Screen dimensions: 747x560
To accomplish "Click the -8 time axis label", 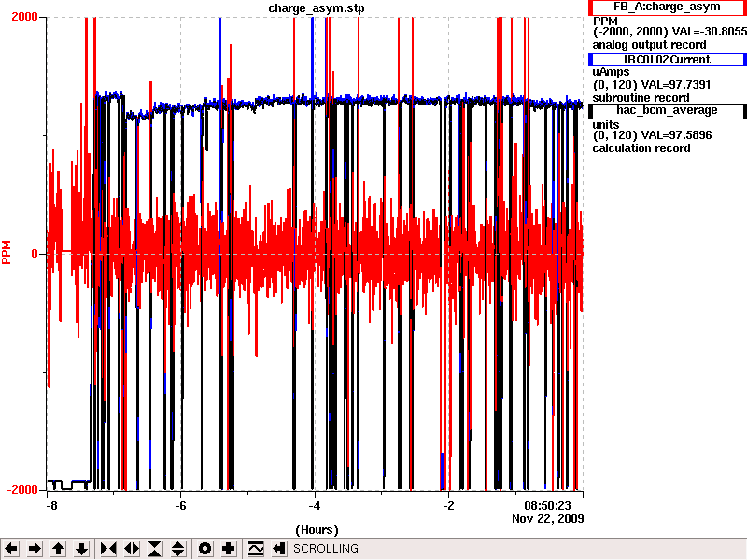I will 51,505.
